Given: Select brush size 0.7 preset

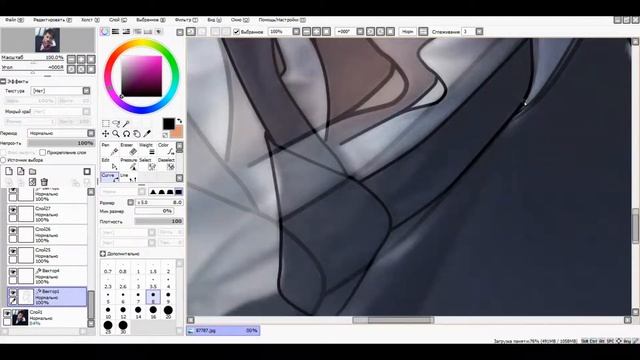Looking at the screenshot, I should tap(108, 268).
